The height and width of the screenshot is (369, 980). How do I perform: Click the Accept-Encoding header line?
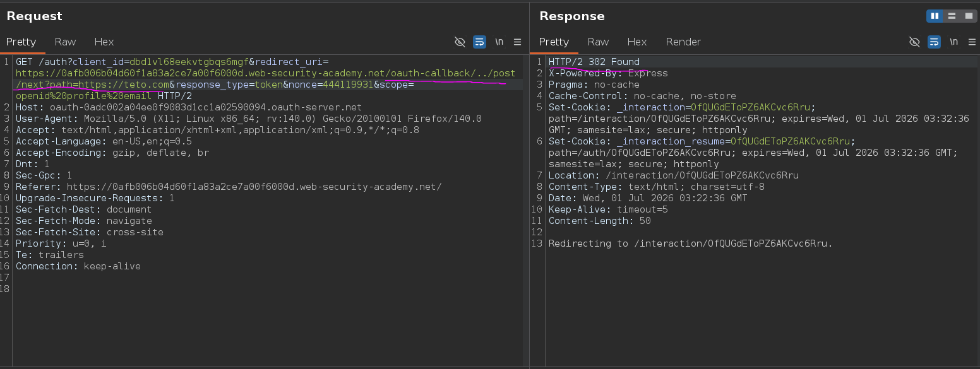click(112, 153)
